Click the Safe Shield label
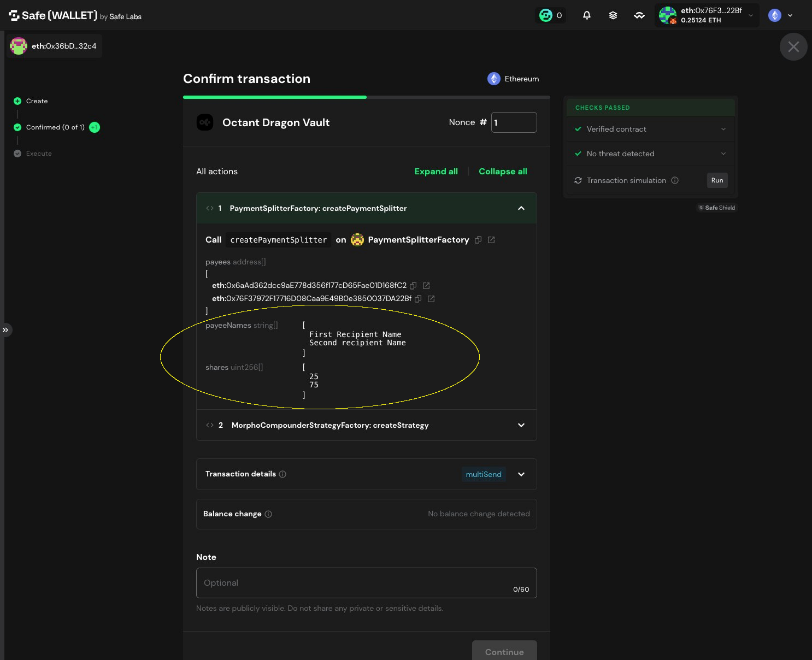 point(717,208)
